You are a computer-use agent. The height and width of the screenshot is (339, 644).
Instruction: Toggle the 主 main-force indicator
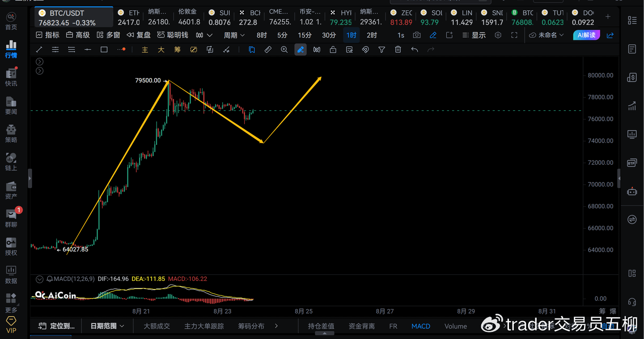pos(145,50)
